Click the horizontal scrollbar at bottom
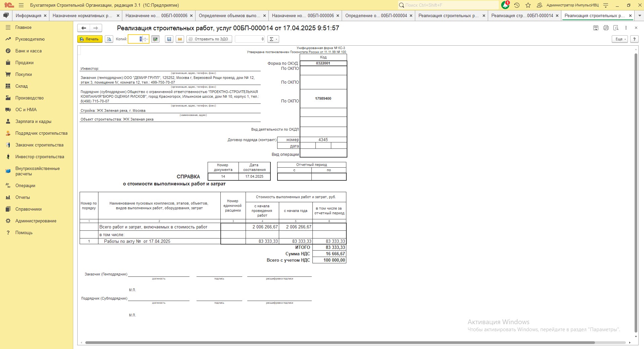 pyautogui.click(x=340, y=343)
